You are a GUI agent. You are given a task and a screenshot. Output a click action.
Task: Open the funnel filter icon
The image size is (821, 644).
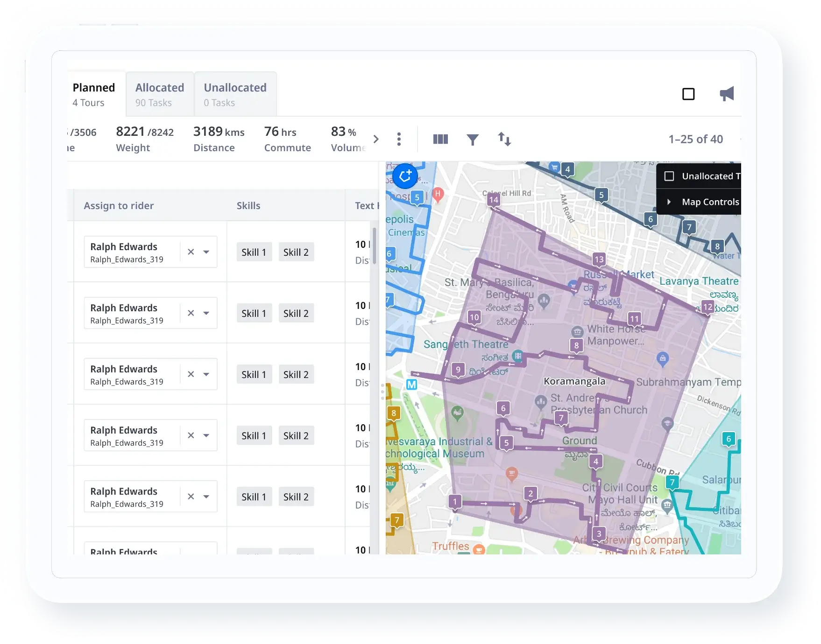click(x=473, y=139)
